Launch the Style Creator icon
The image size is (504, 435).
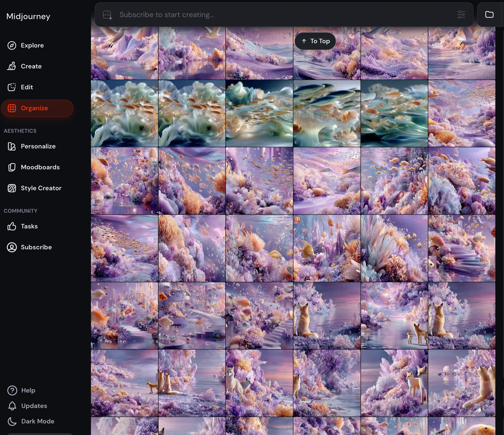[x=12, y=188]
